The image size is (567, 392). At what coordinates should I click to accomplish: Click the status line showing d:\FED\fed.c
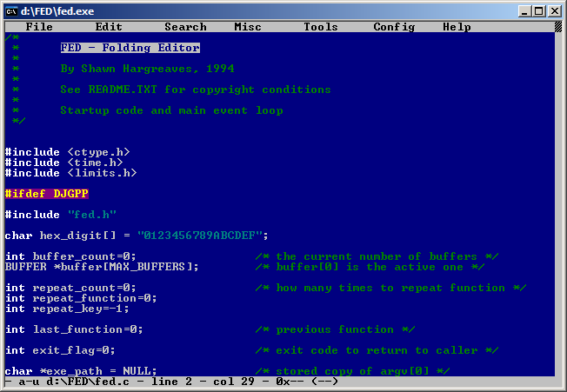point(174,382)
